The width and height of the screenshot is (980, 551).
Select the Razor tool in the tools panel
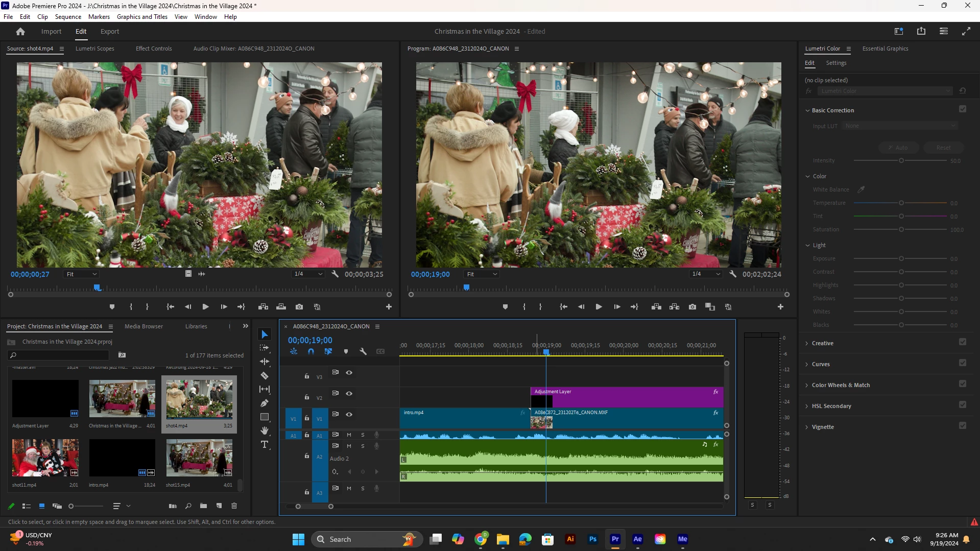pyautogui.click(x=265, y=375)
